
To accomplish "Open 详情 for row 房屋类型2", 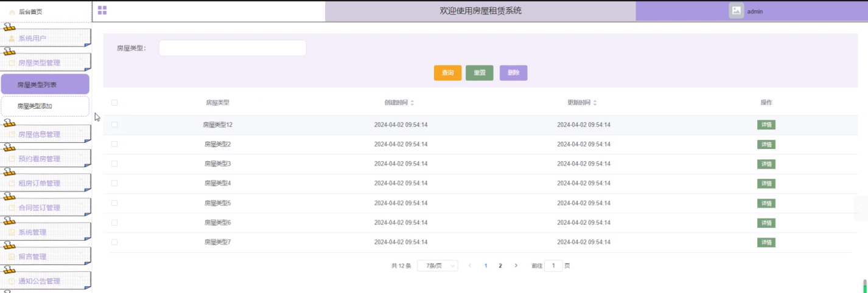I will (766, 145).
